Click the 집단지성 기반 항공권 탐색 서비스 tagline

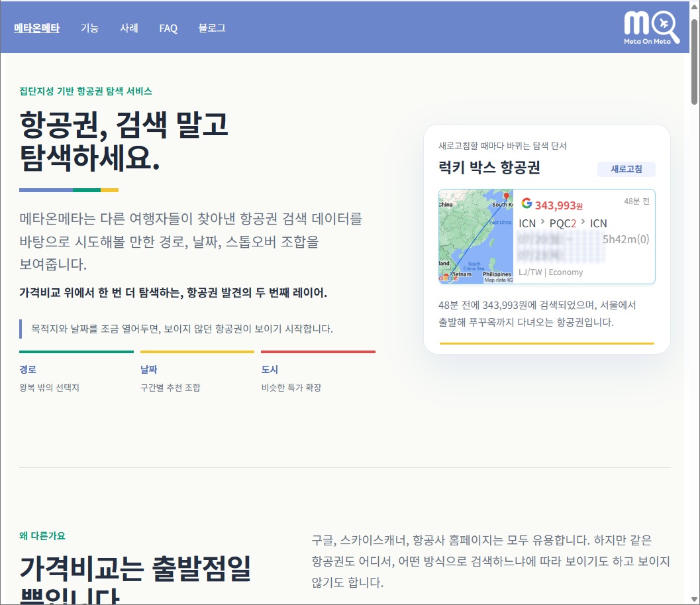pyautogui.click(x=85, y=91)
